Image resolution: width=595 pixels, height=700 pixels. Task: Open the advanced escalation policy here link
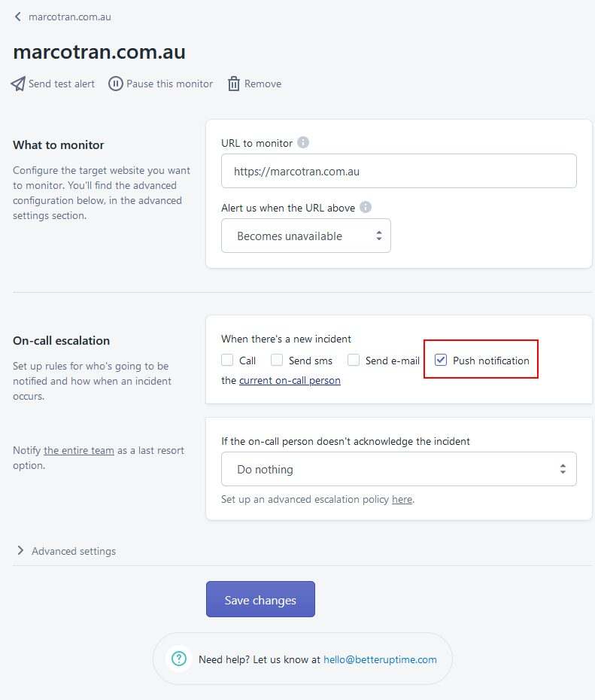click(402, 499)
